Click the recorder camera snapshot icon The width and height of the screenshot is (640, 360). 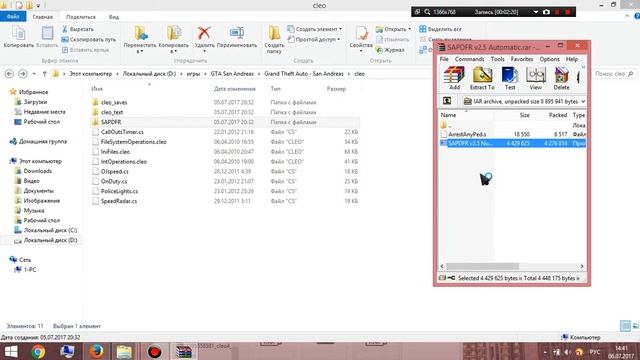546,12
